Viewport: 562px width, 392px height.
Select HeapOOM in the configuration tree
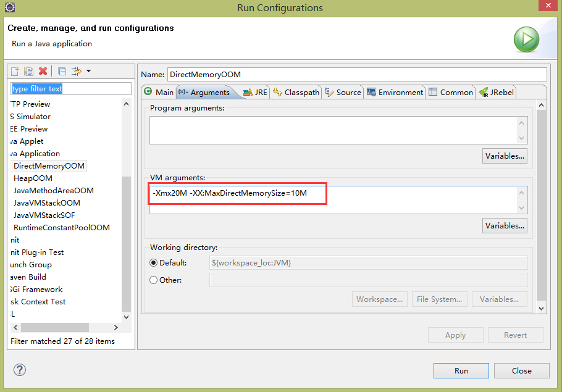coord(33,178)
